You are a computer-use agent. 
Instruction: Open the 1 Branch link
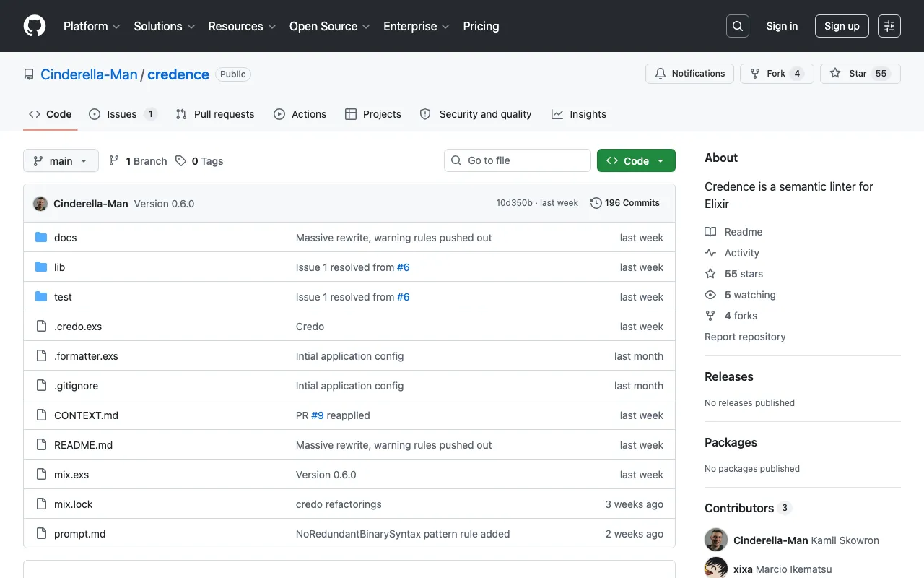138,161
